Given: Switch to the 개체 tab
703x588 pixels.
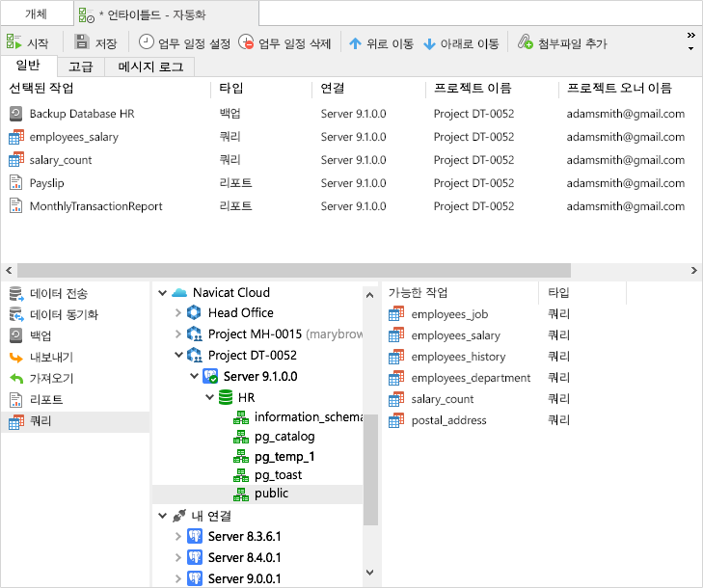Looking at the screenshot, I should point(36,13).
